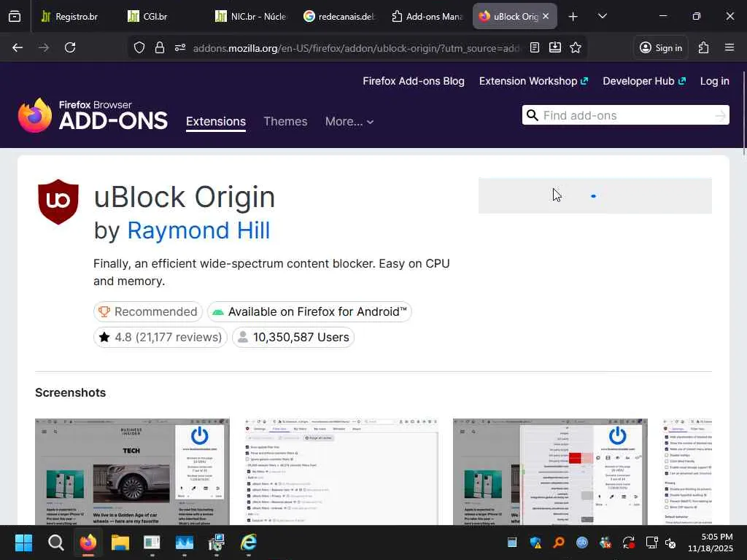
Task: Go back to the previous page
Action: (18, 47)
